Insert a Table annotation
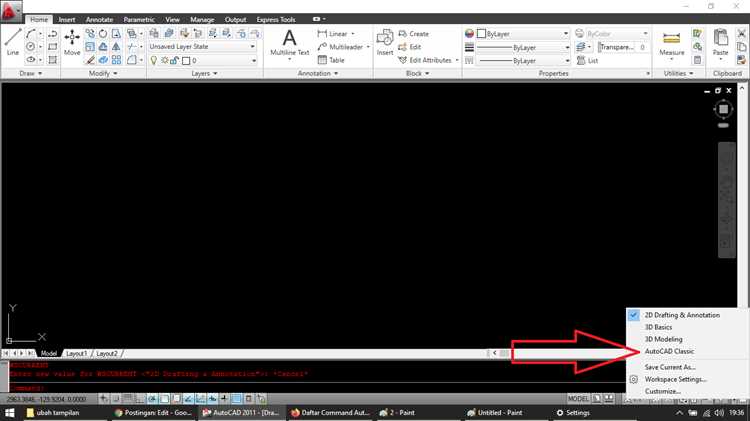750x421 pixels. 331,60
